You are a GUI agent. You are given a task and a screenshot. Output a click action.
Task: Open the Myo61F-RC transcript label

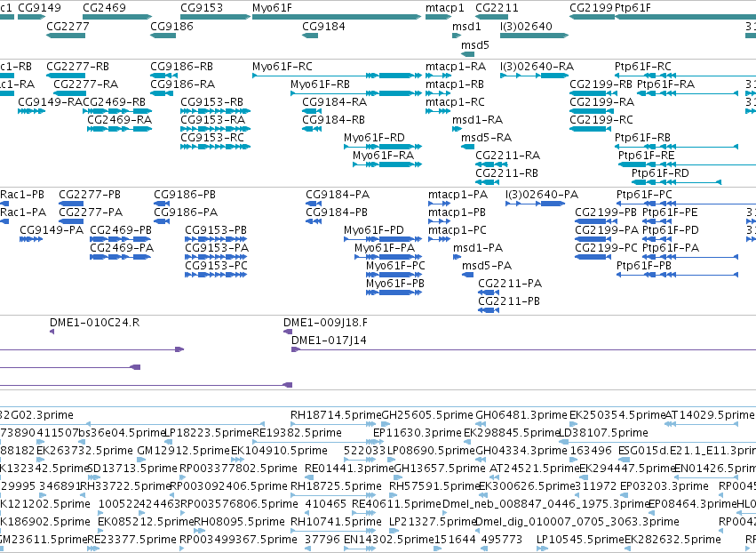[282, 66]
